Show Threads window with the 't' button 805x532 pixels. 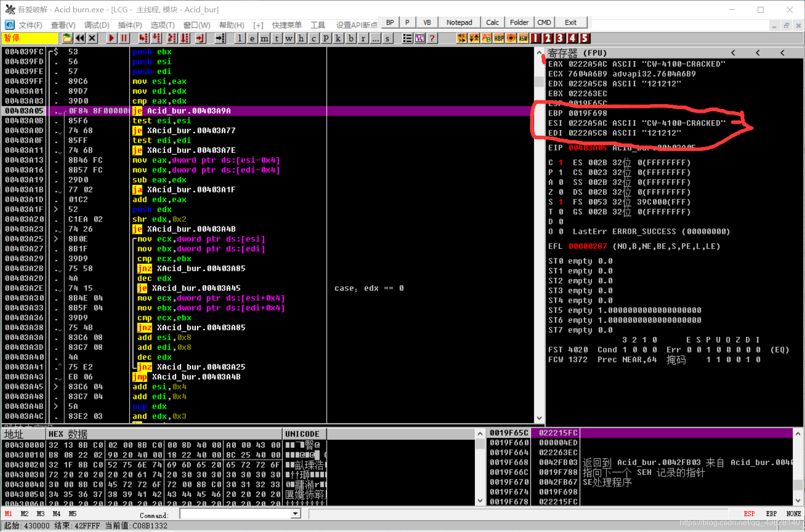[277, 38]
